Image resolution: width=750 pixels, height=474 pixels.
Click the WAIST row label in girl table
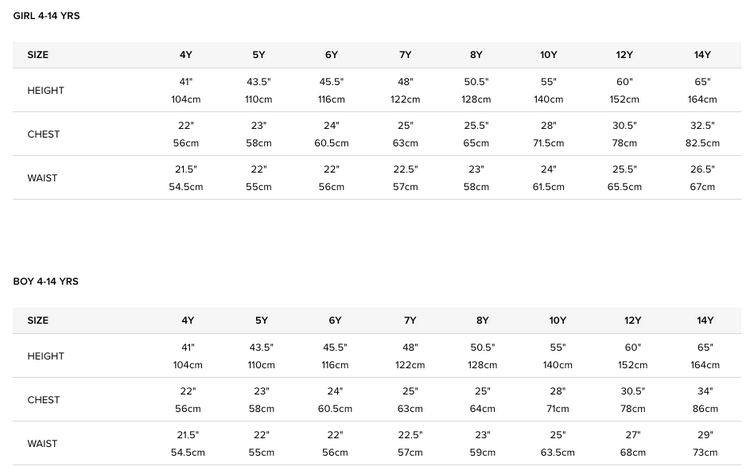point(42,178)
